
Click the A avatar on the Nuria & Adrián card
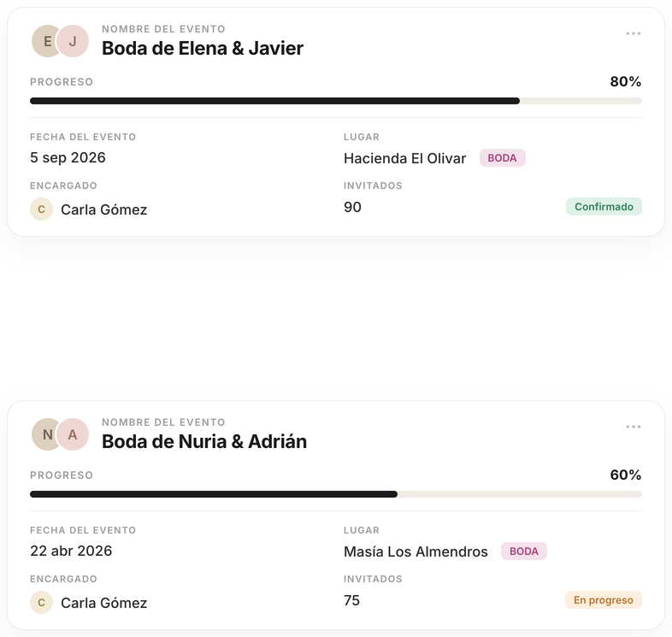click(x=73, y=434)
